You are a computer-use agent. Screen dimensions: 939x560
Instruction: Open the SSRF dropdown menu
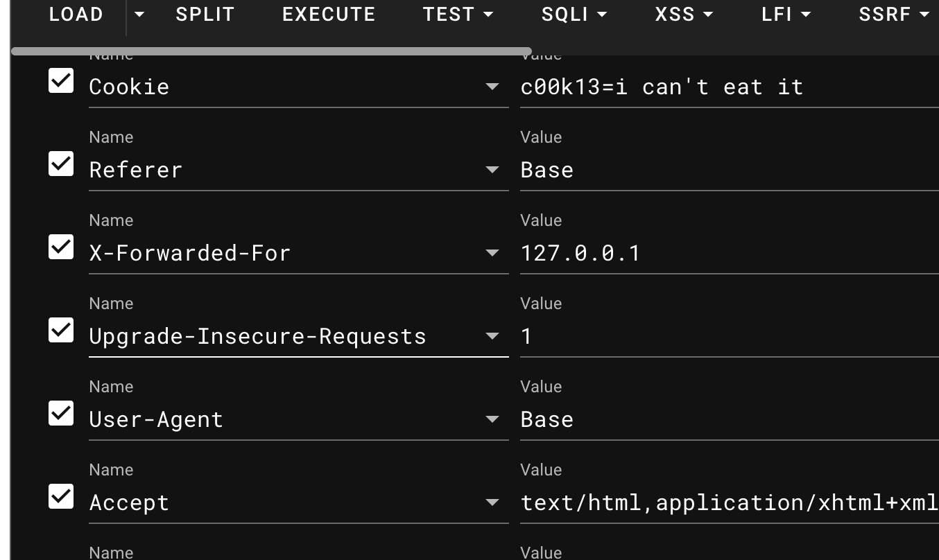(893, 15)
